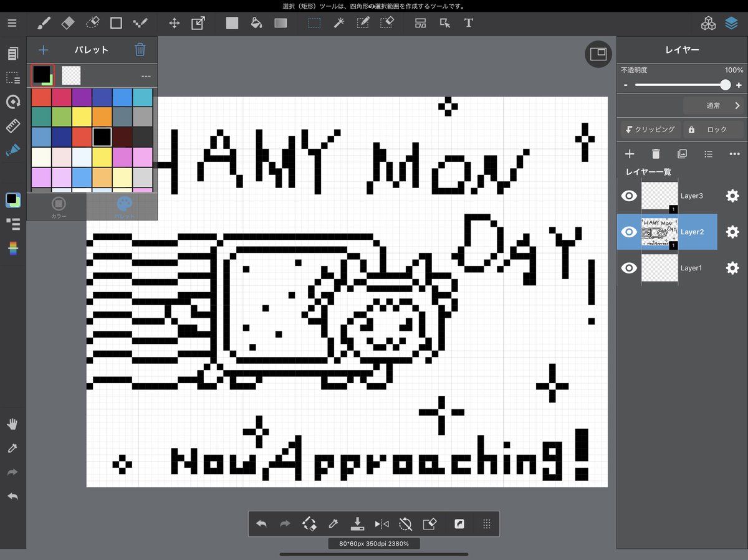Open the blend mode dropdown
This screenshot has width=748, height=560.
coord(713,105)
